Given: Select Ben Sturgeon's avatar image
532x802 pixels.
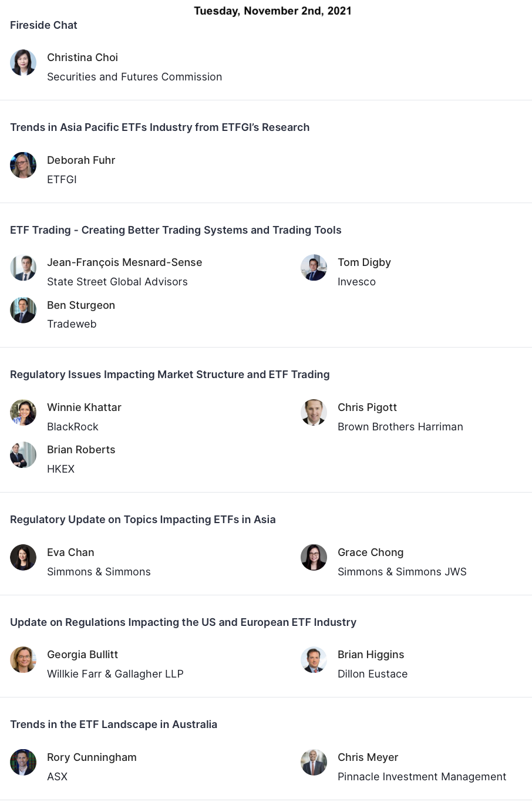Looking at the screenshot, I should click(x=23, y=311).
